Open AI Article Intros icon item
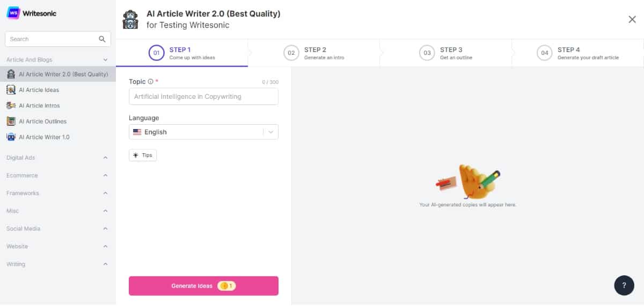The width and height of the screenshot is (644, 308). tap(11, 106)
